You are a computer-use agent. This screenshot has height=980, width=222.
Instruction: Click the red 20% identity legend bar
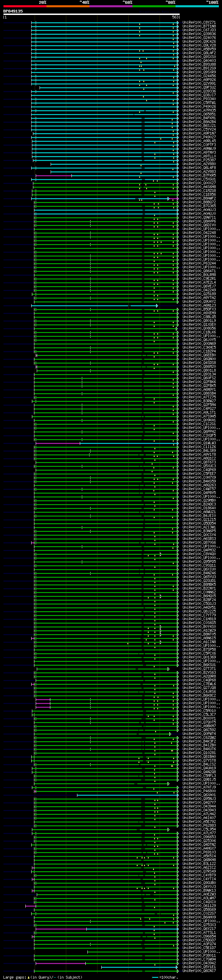tap(25, 7)
